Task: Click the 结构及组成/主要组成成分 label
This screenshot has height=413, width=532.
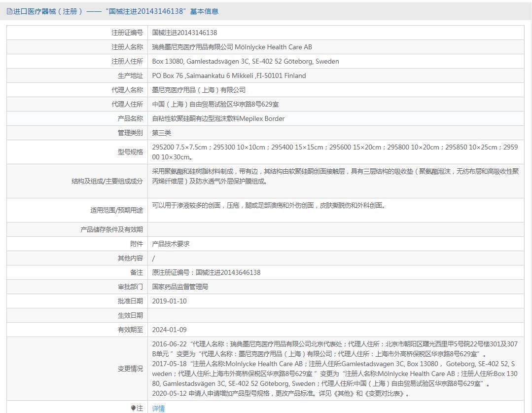Action: tap(107, 181)
